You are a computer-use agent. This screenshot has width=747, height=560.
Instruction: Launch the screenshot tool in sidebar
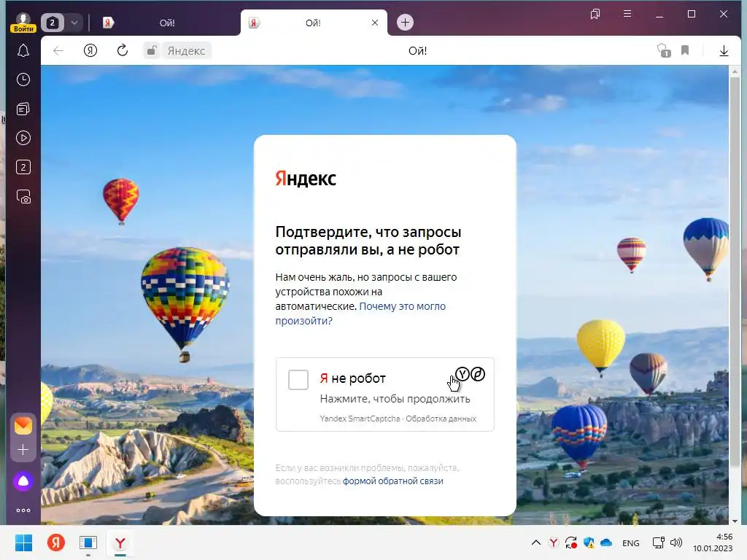point(23,197)
